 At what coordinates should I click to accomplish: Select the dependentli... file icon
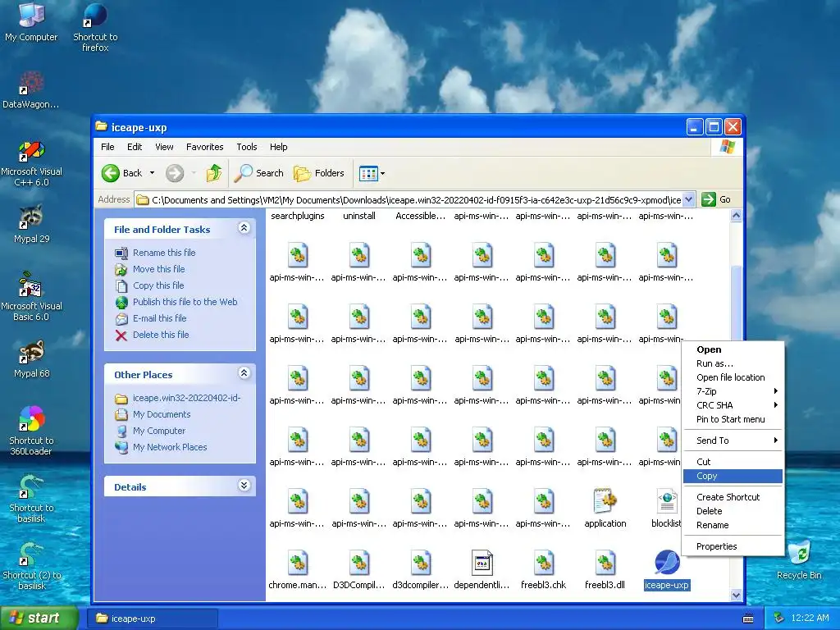[x=482, y=570]
